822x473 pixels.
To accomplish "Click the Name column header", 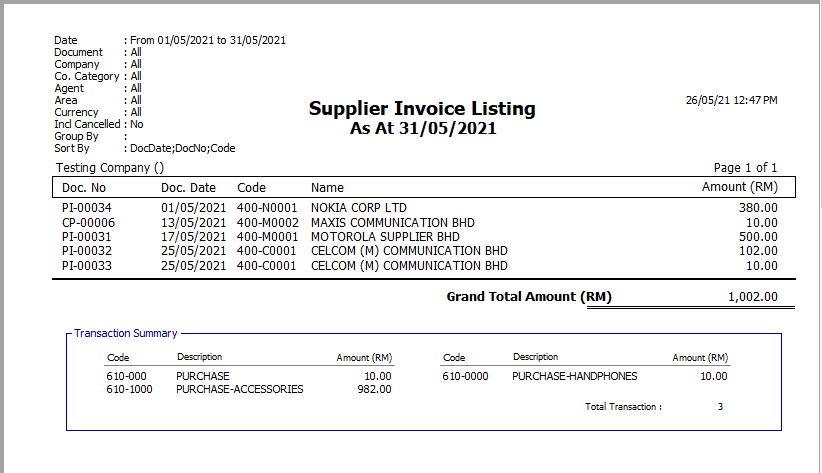I will [x=327, y=187].
